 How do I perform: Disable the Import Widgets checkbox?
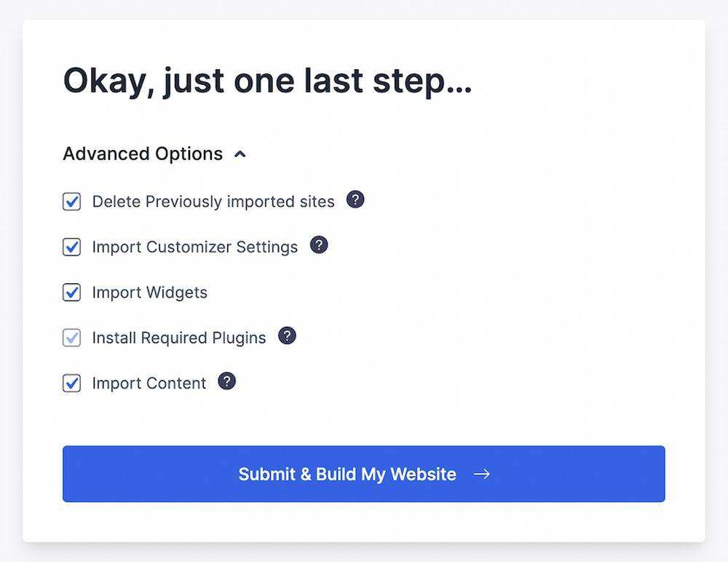[x=71, y=293]
